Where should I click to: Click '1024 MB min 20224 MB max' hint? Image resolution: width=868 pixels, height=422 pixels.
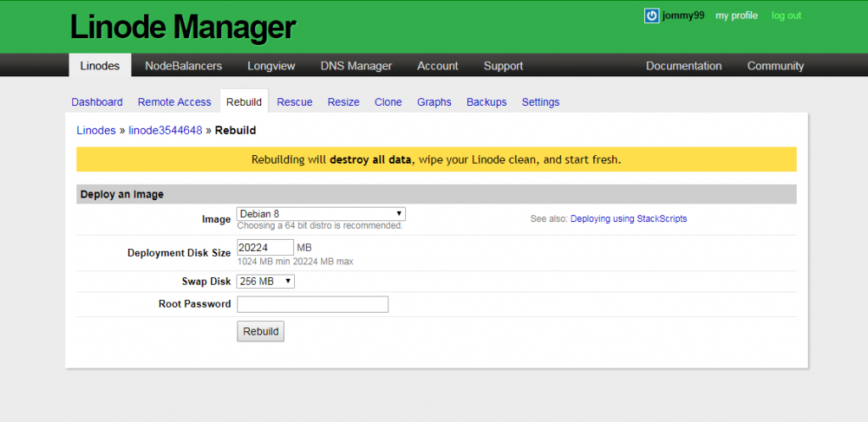[295, 261]
